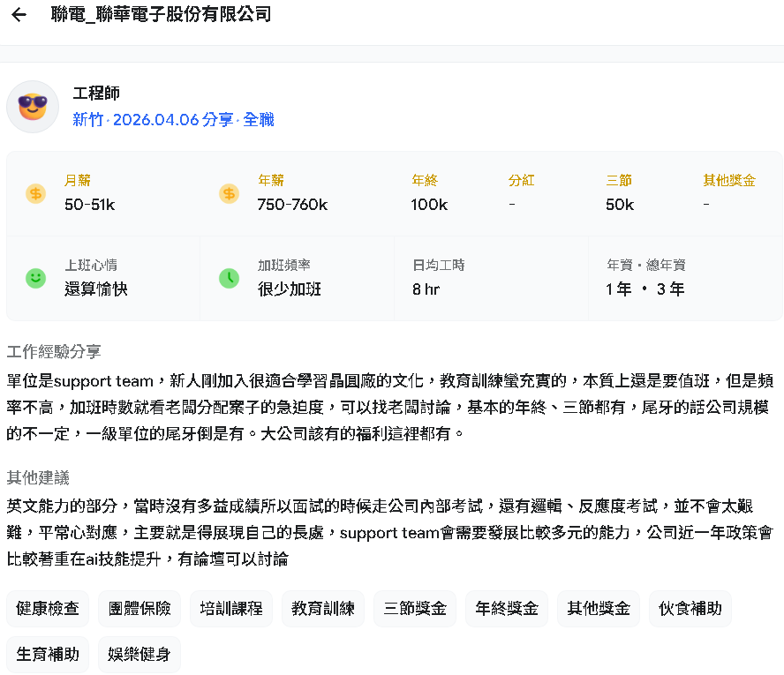Select the 三節獎金 benefit tag
The height and width of the screenshot is (675, 784).
[x=415, y=609]
